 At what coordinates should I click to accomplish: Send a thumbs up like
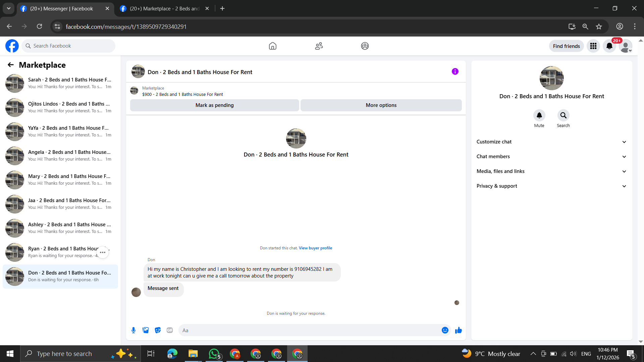(x=459, y=330)
